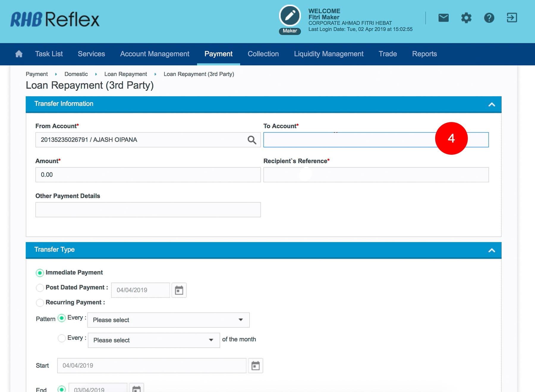Click the home icon in navigation bar

pyautogui.click(x=19, y=54)
